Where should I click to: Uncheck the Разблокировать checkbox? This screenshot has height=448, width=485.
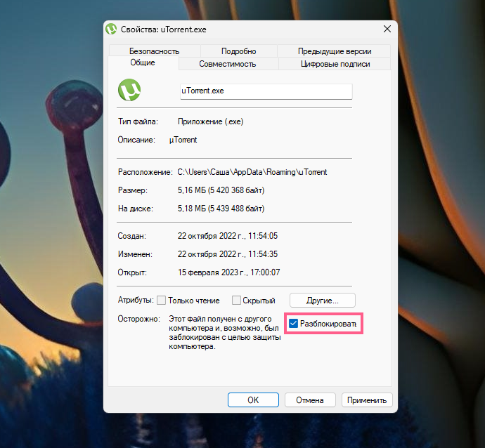293,324
